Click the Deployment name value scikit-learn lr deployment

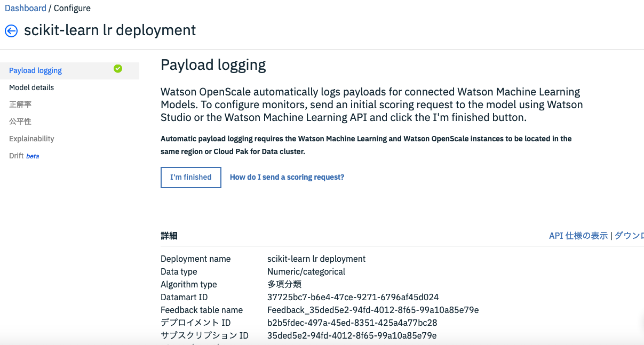(316, 259)
